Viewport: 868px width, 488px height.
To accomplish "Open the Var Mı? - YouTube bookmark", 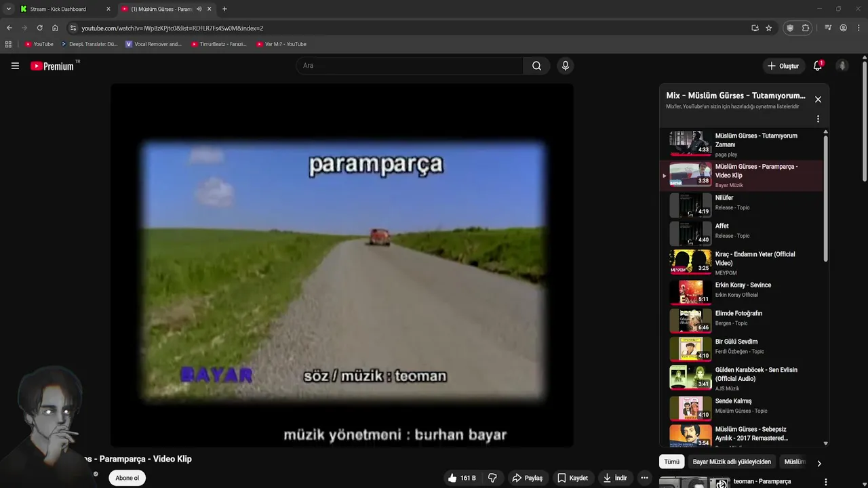I will (x=281, y=44).
